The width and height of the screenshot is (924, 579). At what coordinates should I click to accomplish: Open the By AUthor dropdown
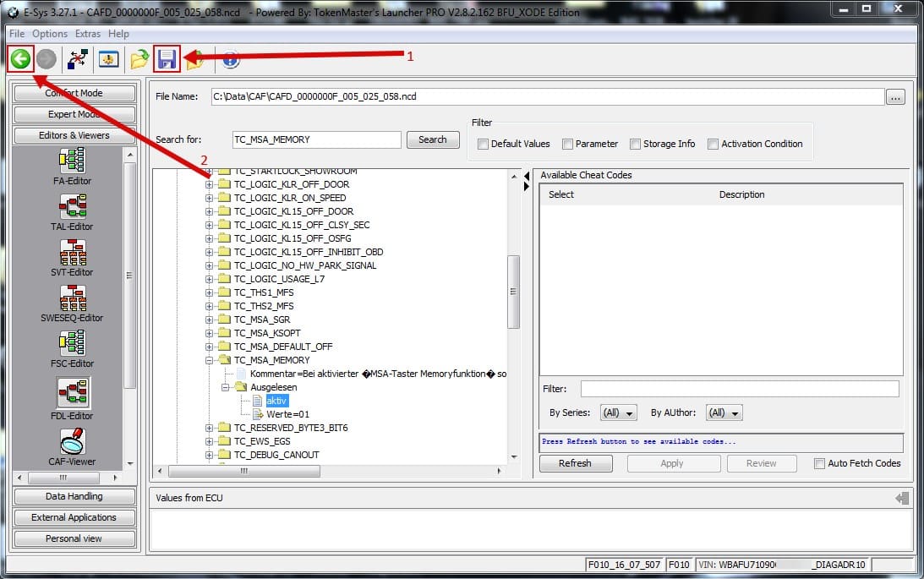tap(724, 412)
